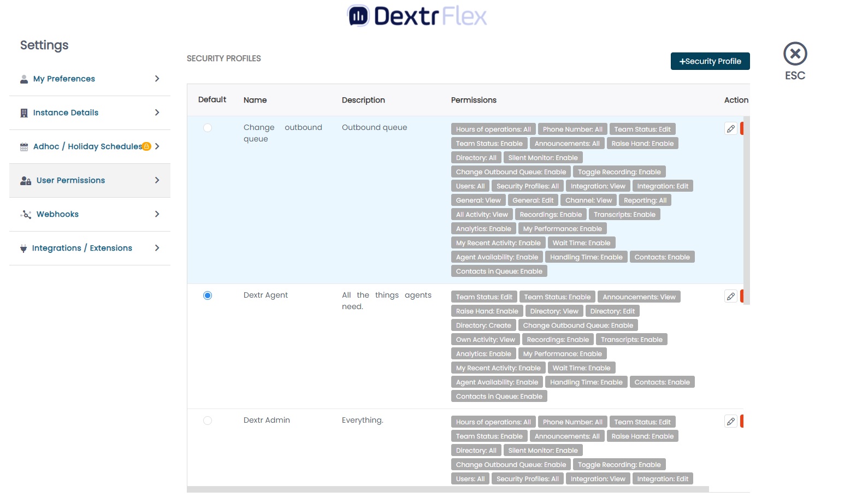Click the horizontal table scrollbar
This screenshot has width=868, height=503.
pyautogui.click(x=448, y=489)
